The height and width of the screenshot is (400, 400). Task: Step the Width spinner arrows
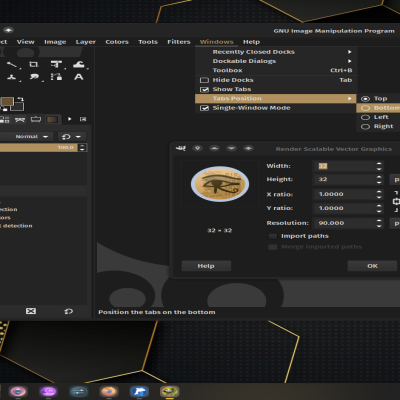379,166
